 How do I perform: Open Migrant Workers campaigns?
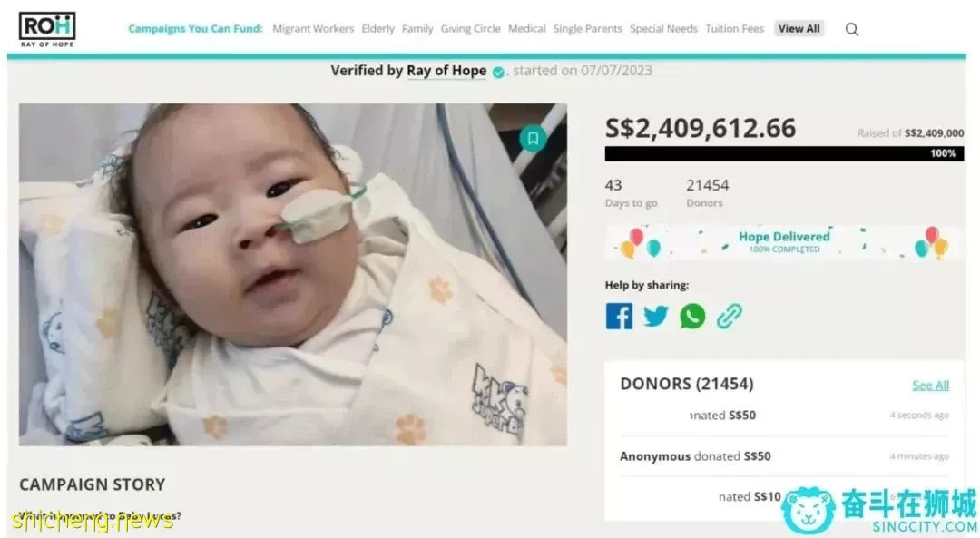click(x=313, y=29)
